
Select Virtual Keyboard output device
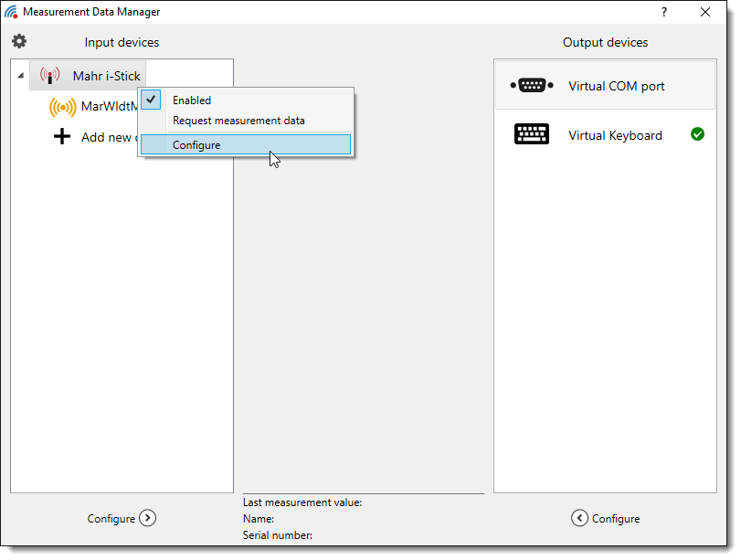click(x=615, y=135)
